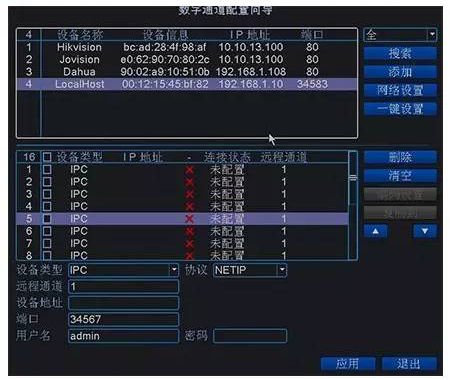This screenshot has width=450, height=380.
Task: Click the down arrow move button
Action: 425,231
